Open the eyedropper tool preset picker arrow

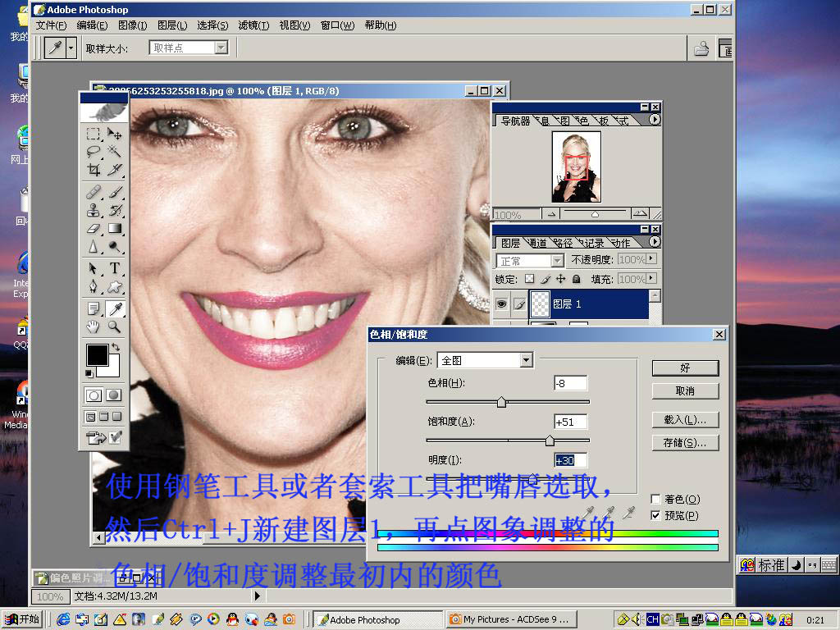point(71,48)
